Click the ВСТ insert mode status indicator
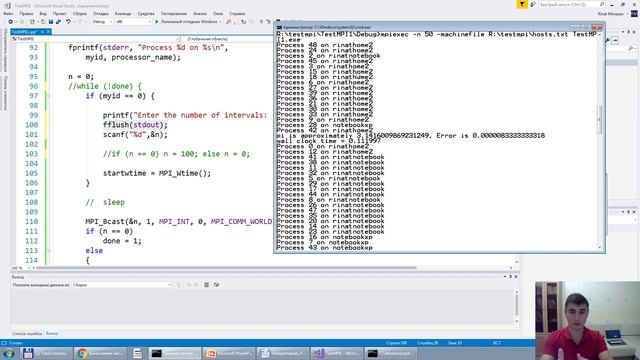The image size is (640, 360). (x=496, y=343)
